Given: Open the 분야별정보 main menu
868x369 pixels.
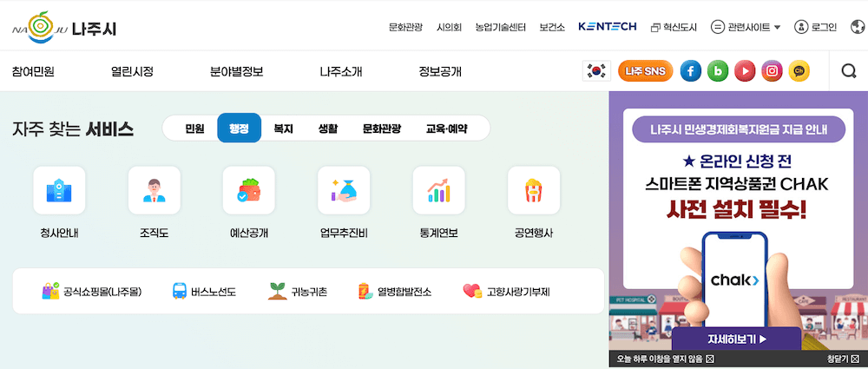Looking at the screenshot, I should click(x=236, y=71).
